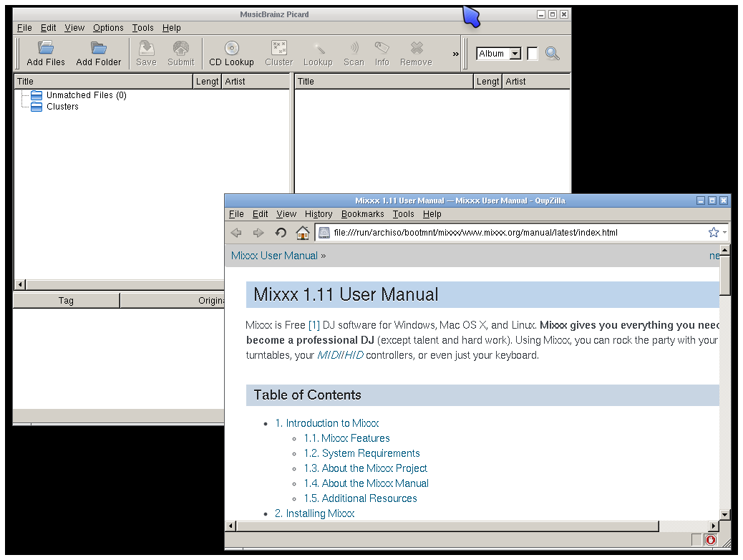Open Picard's Edit menu

(49, 28)
